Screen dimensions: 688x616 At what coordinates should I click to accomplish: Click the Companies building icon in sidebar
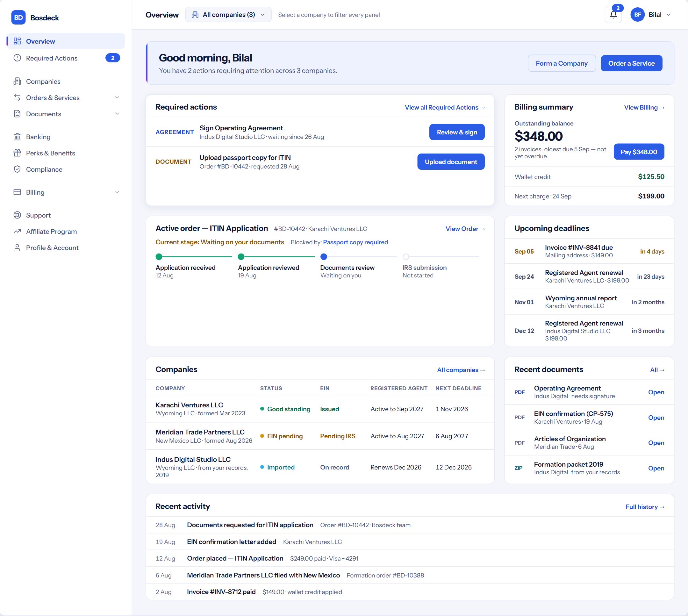click(x=17, y=81)
